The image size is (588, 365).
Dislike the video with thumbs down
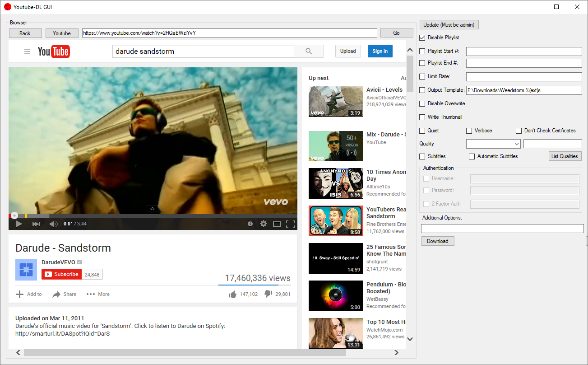click(268, 294)
